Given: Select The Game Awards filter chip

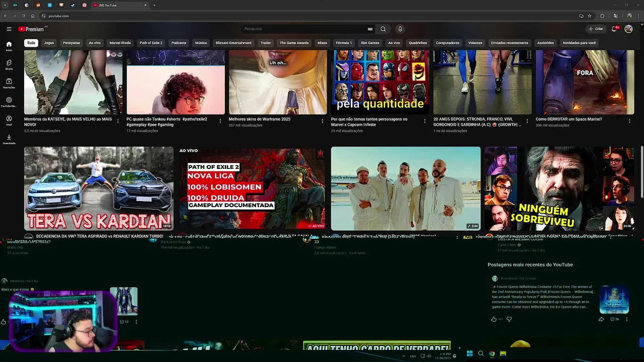Looking at the screenshot, I should tap(294, 43).
